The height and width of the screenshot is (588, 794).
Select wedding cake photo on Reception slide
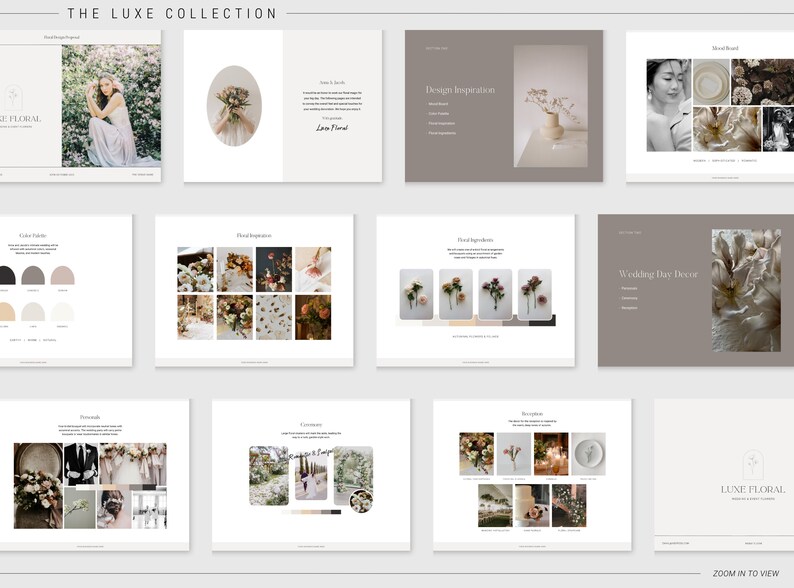coord(532,505)
